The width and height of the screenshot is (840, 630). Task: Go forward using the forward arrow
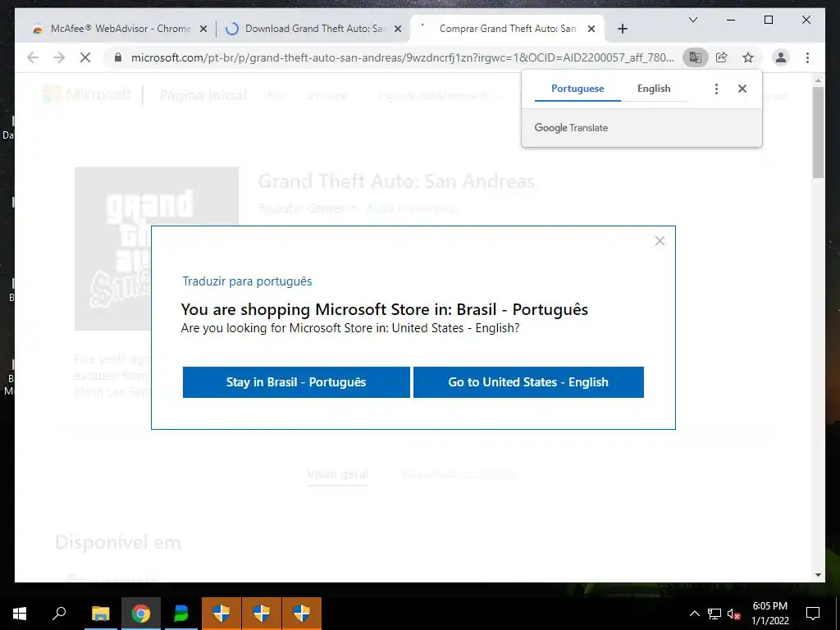[x=59, y=57]
